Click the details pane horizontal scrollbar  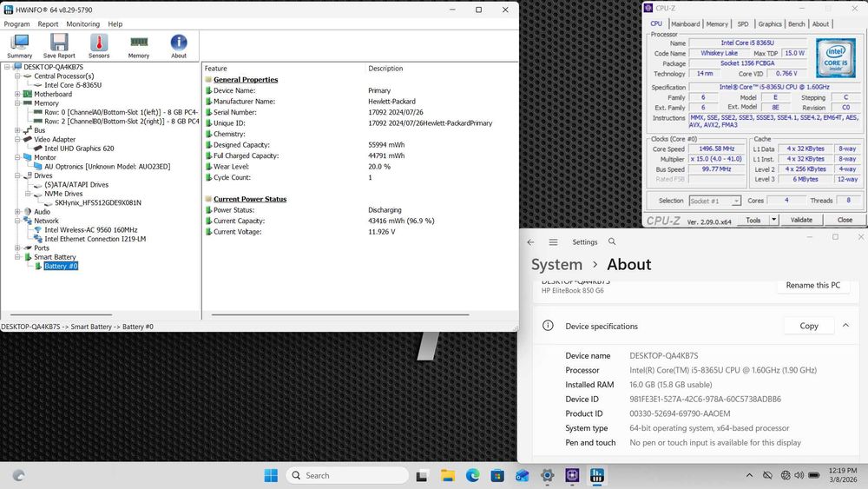[340, 314]
